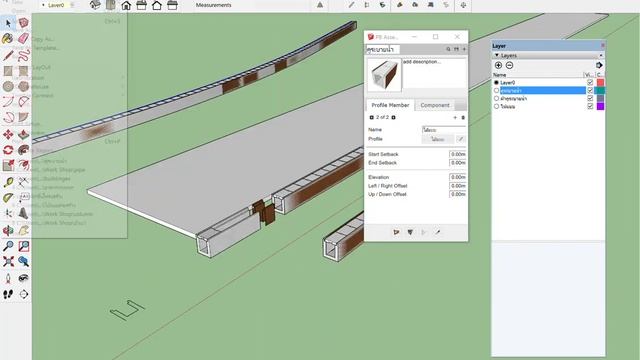Activate the Orbit tool

point(8,230)
